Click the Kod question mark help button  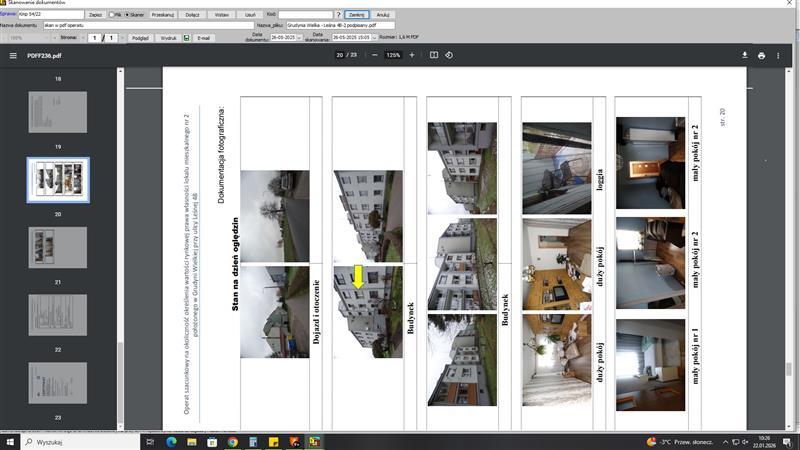pyautogui.click(x=339, y=15)
